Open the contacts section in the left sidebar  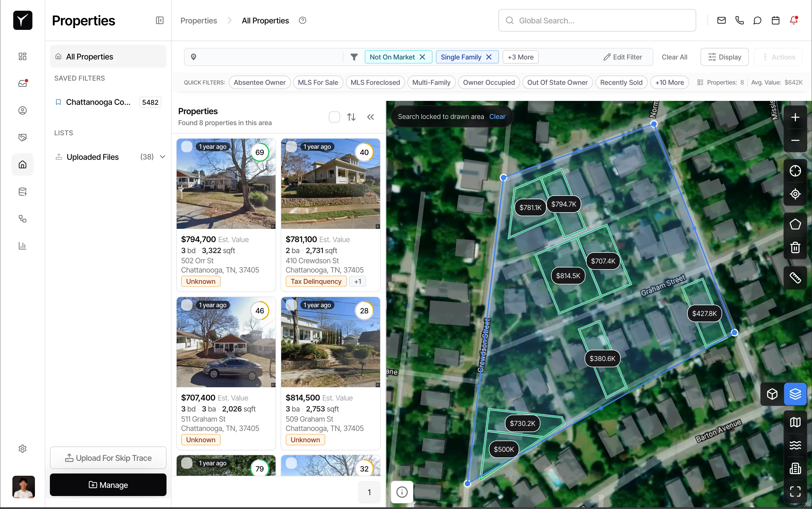point(23,110)
